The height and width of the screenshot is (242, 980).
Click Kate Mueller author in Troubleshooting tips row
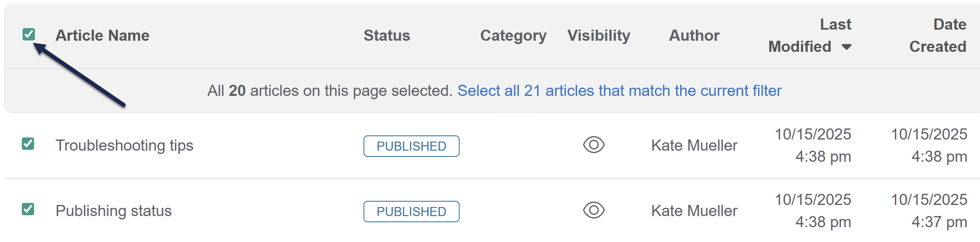tap(694, 145)
